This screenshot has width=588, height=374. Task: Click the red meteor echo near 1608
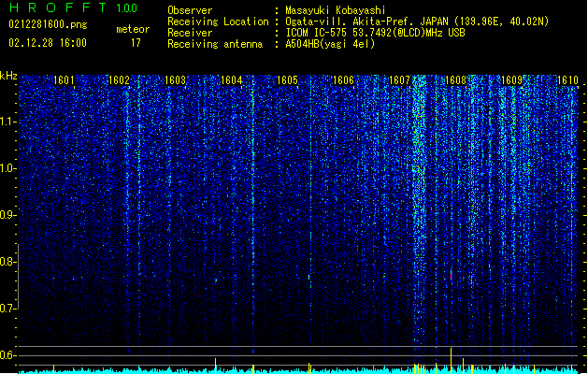452,277
